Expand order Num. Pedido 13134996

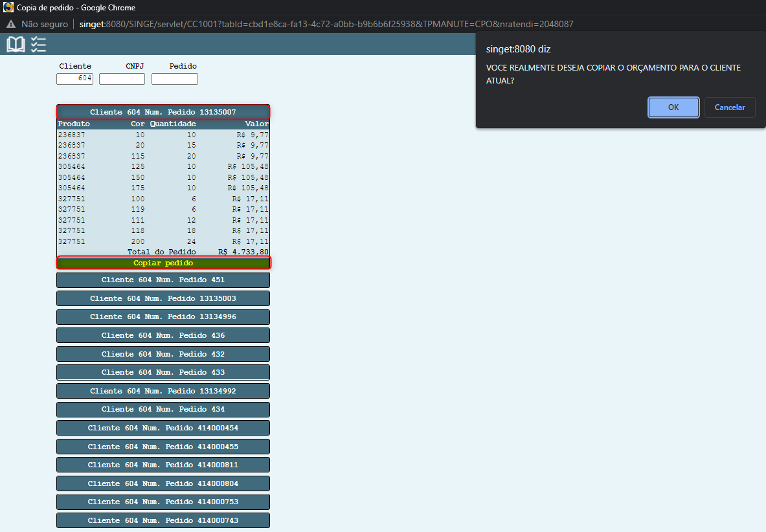163,317
